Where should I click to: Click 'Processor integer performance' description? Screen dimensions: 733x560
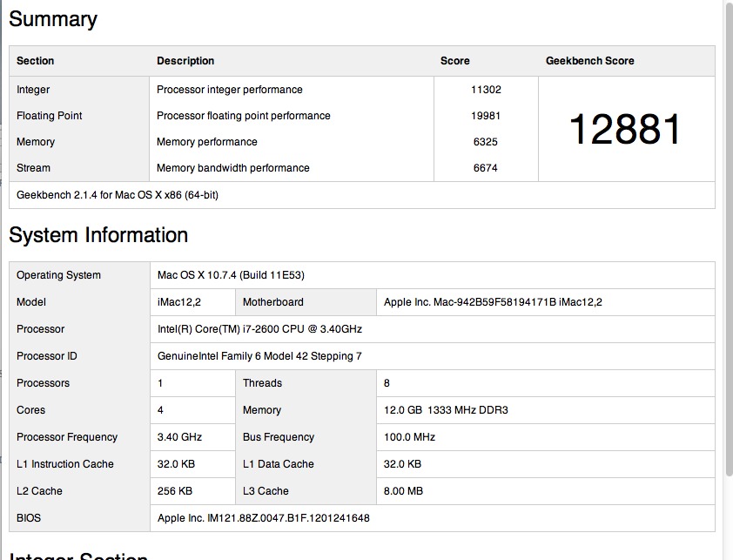click(x=230, y=90)
